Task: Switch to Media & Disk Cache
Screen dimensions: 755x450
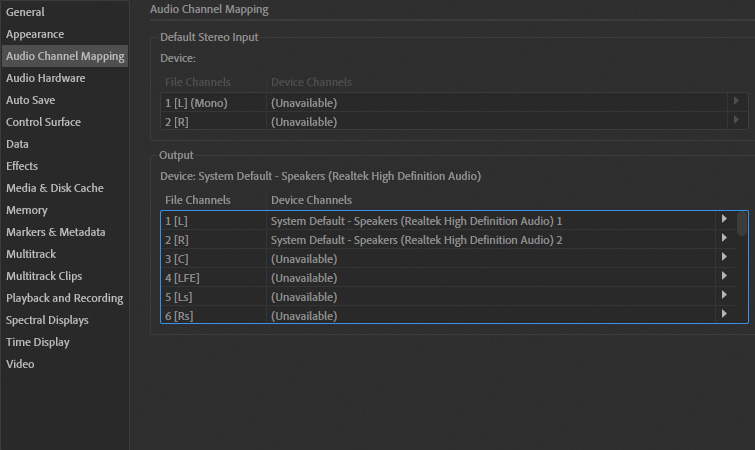Action: (x=54, y=188)
